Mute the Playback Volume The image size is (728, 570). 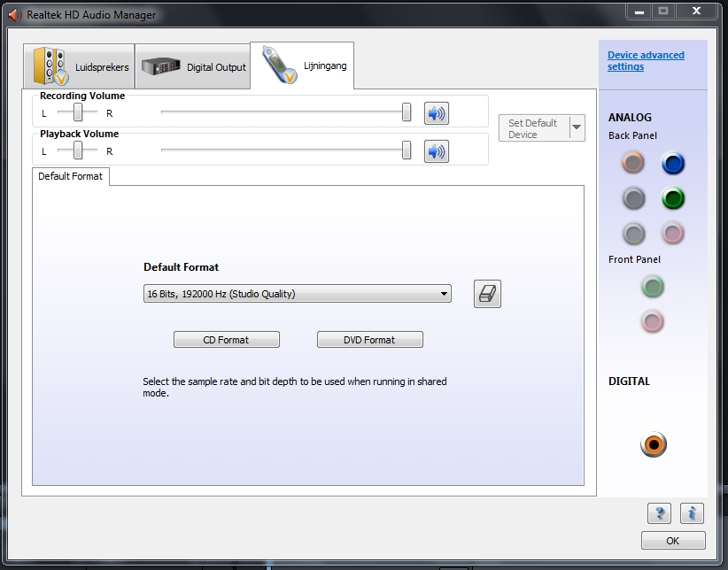[436, 151]
